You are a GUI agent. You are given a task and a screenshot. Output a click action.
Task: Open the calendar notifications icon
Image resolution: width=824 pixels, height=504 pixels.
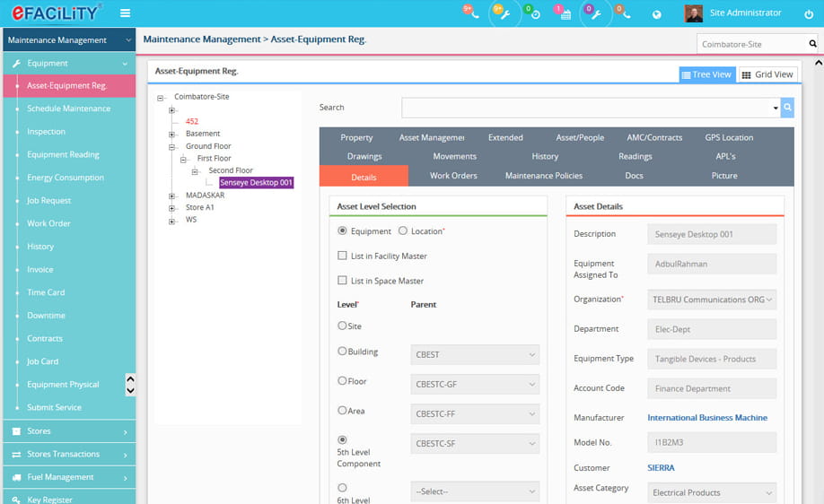[565, 14]
